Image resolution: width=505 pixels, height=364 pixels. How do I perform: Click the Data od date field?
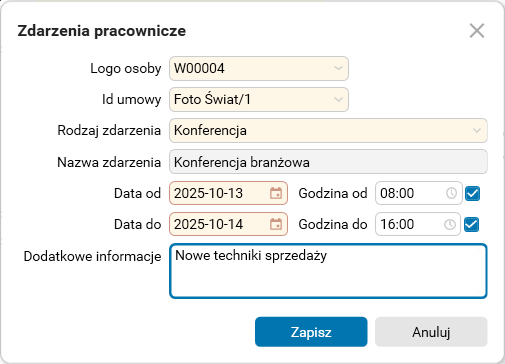[228, 193]
